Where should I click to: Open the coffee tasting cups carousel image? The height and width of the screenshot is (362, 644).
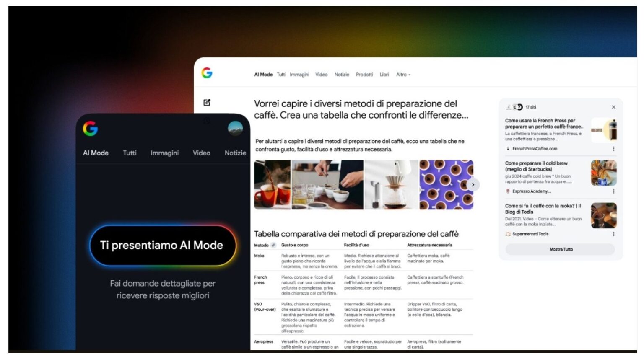click(x=327, y=184)
